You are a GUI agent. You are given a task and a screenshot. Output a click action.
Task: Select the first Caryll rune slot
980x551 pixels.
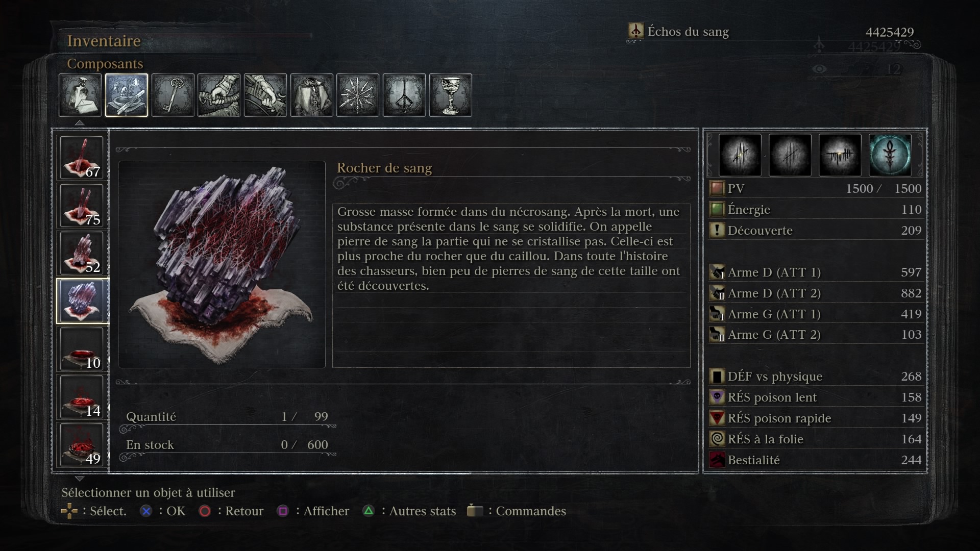point(740,155)
